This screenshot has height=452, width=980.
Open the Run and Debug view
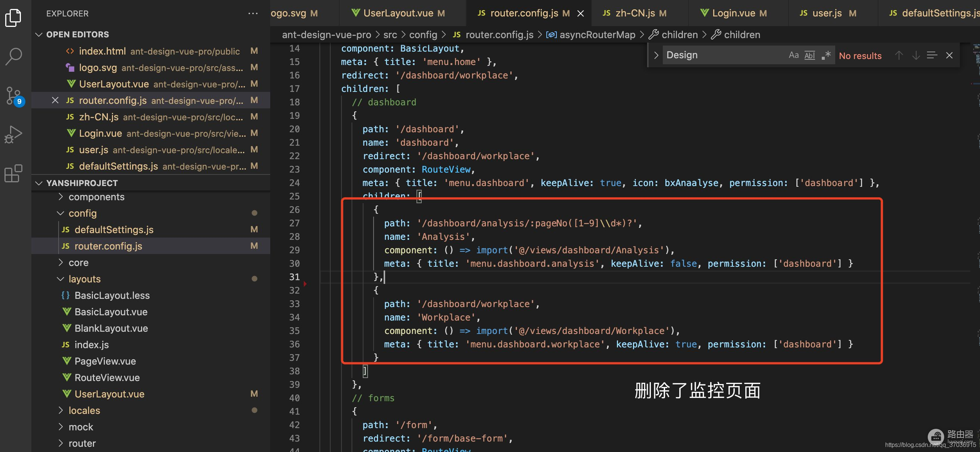pyautogui.click(x=14, y=134)
